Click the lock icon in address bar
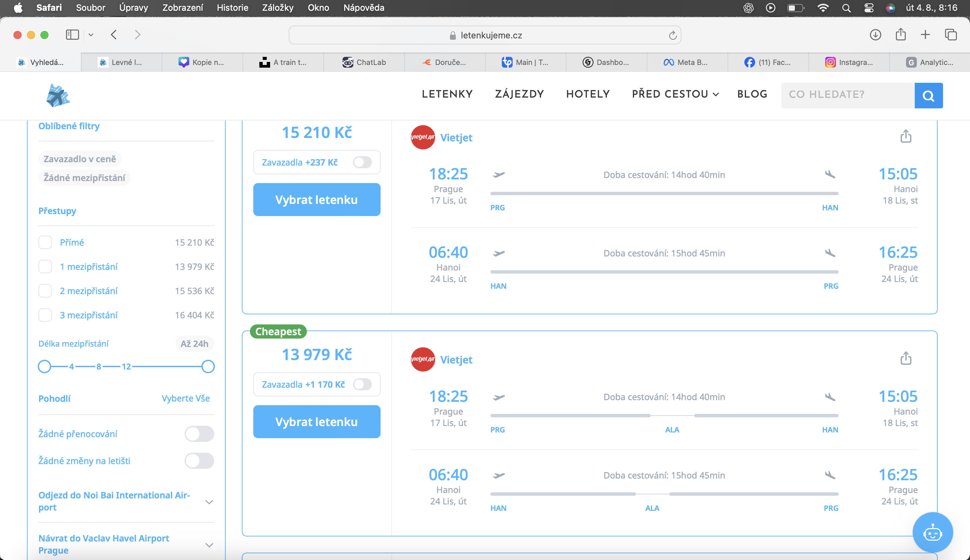This screenshot has width=970, height=560. (x=453, y=35)
